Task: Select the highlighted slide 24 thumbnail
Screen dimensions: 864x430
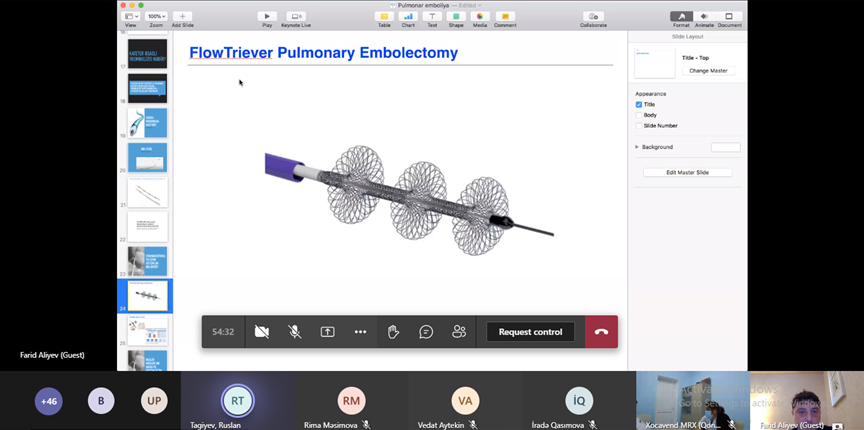Action: point(148,296)
